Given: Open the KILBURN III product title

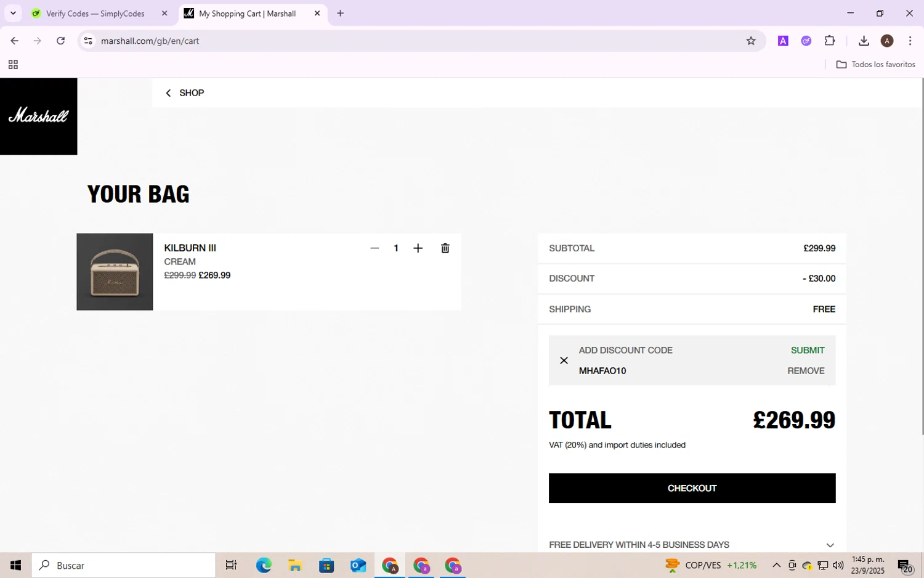Looking at the screenshot, I should click(190, 248).
